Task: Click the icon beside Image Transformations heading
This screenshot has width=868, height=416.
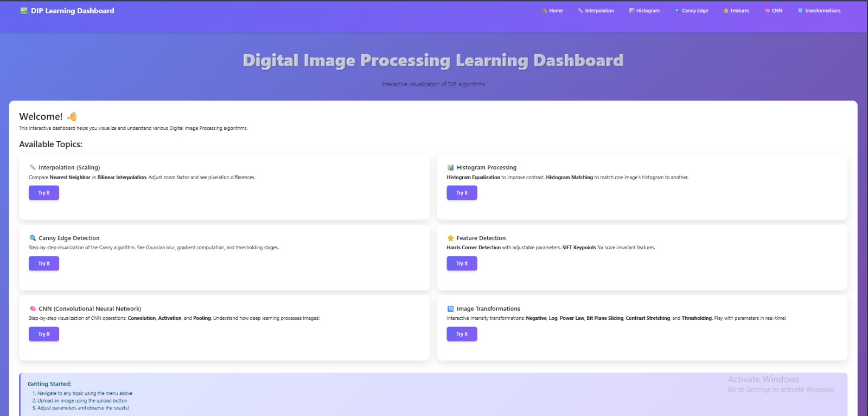Action: tap(450, 309)
